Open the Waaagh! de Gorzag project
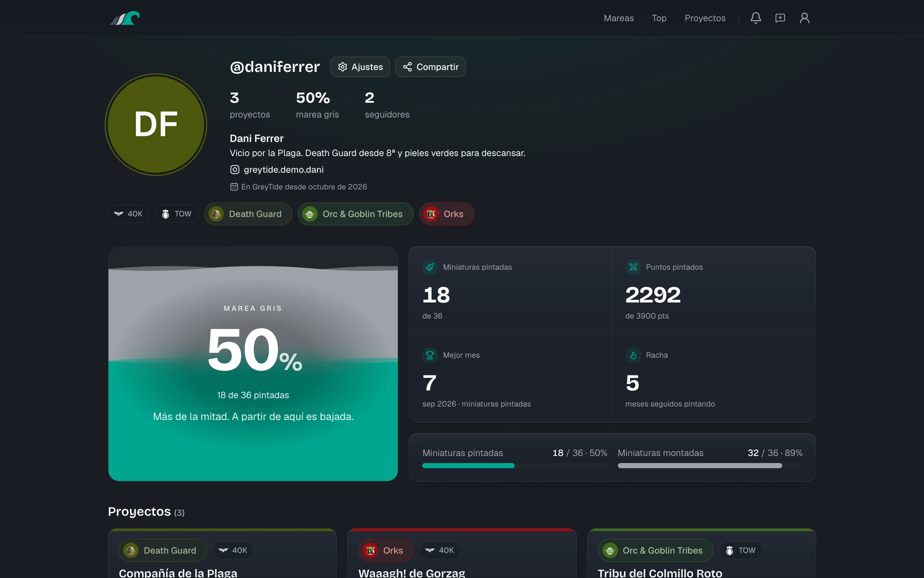This screenshot has width=924, height=578. point(412,573)
